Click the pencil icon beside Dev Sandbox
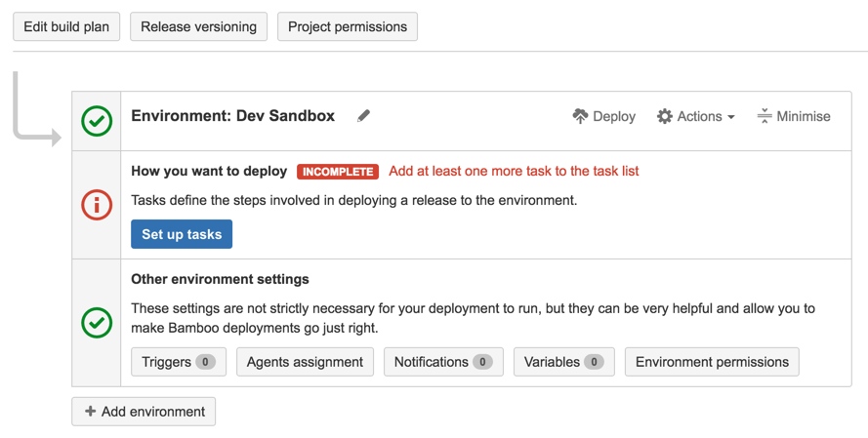868x438 pixels. point(363,116)
